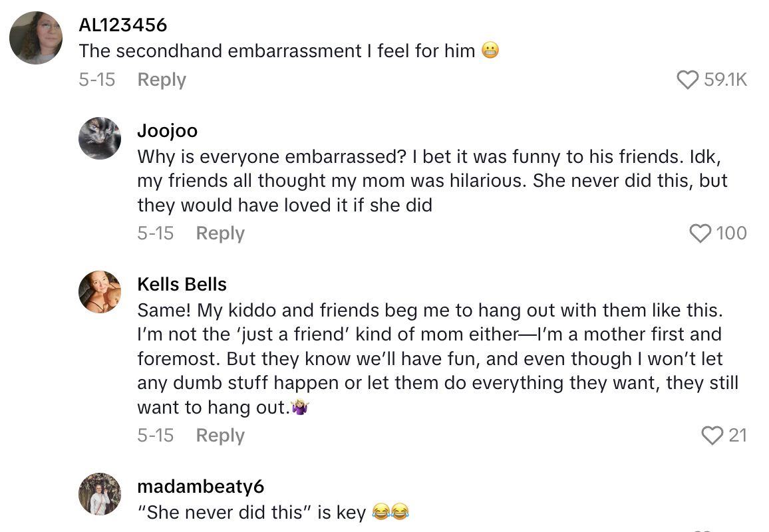Tap the heart icon on Joojoo's reply
This screenshot has width=769, height=532.
pyautogui.click(x=700, y=233)
